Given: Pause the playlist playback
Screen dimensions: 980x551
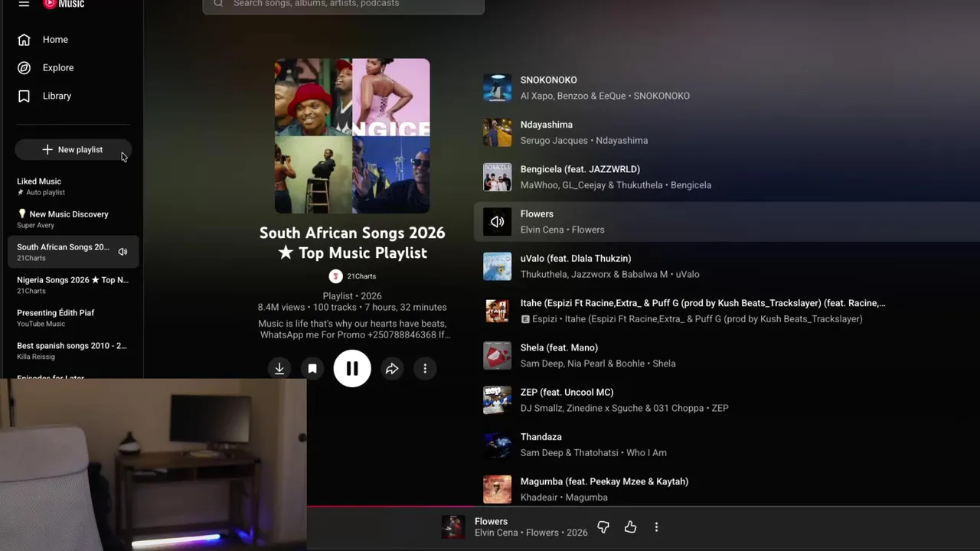Looking at the screenshot, I should coord(352,369).
